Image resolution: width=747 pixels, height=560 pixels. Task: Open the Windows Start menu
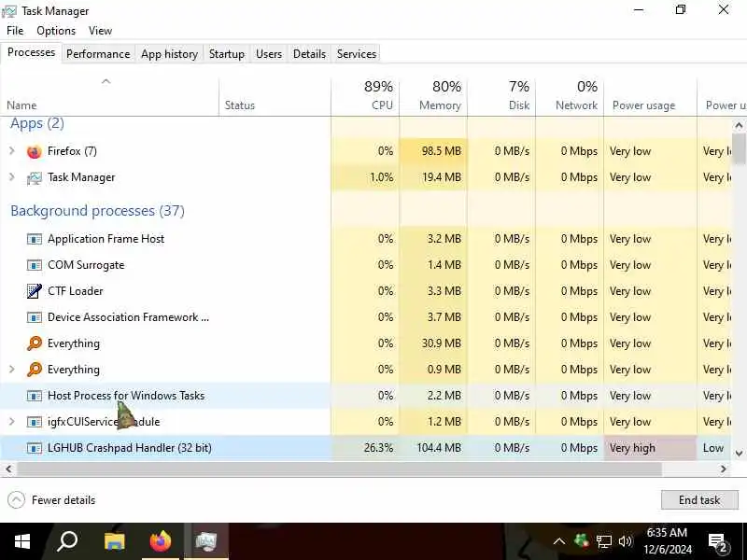click(21, 541)
